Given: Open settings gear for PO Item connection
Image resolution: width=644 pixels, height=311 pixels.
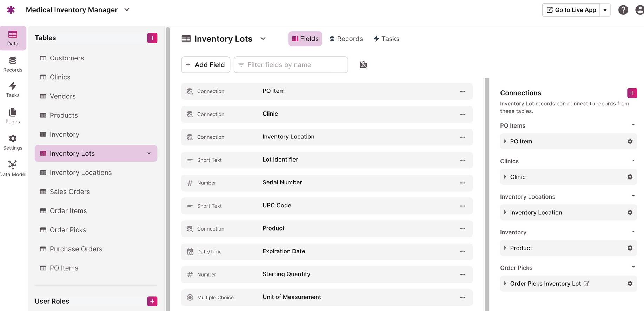Looking at the screenshot, I should pos(630,141).
